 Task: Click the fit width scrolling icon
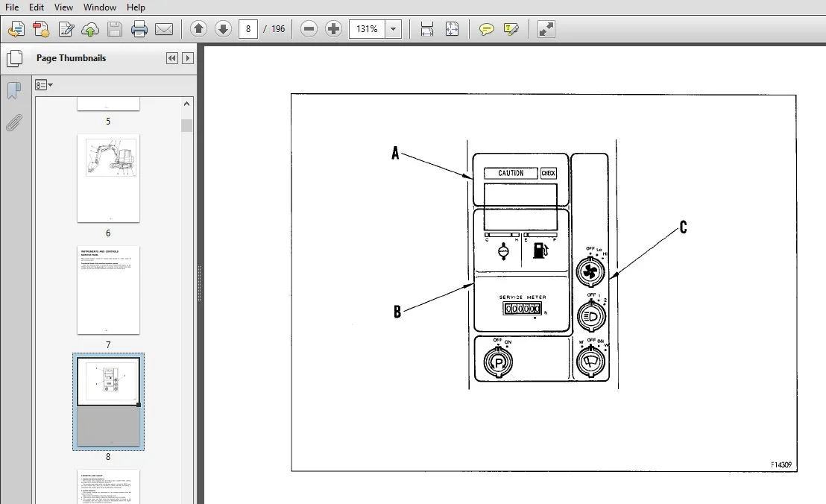click(427, 29)
